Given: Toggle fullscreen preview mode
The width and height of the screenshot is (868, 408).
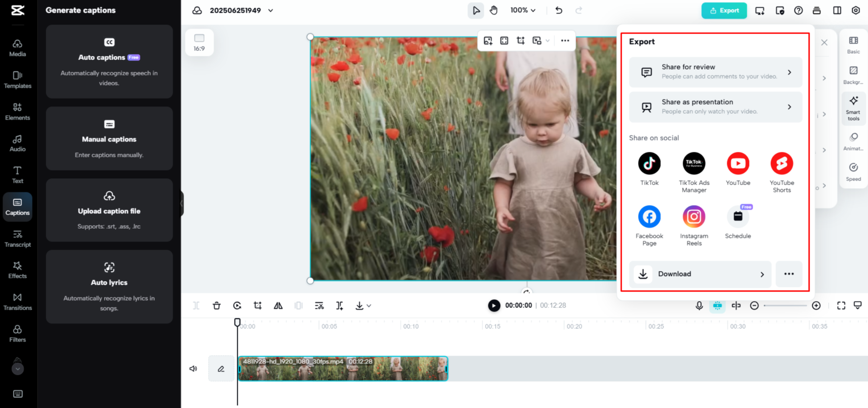Looking at the screenshot, I should [x=841, y=305].
